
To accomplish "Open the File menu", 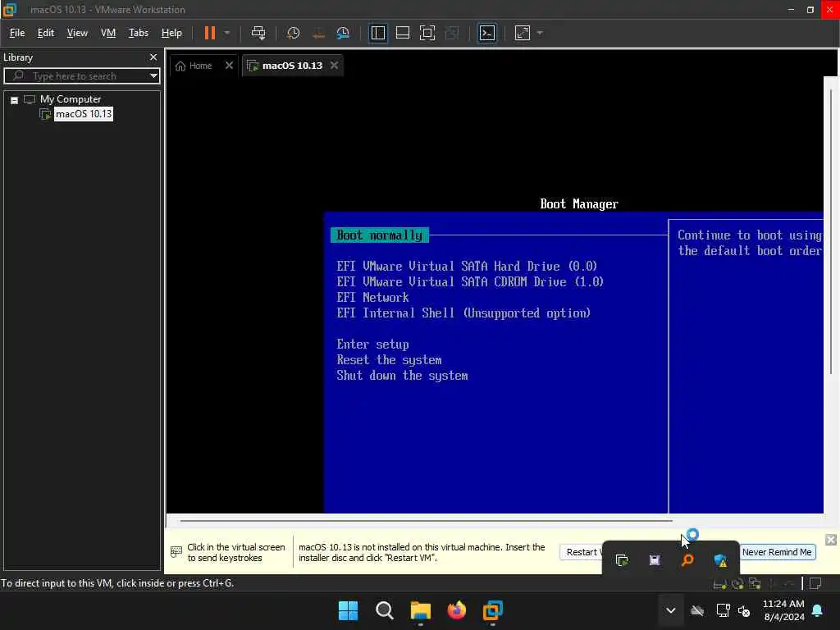I will tap(17, 33).
